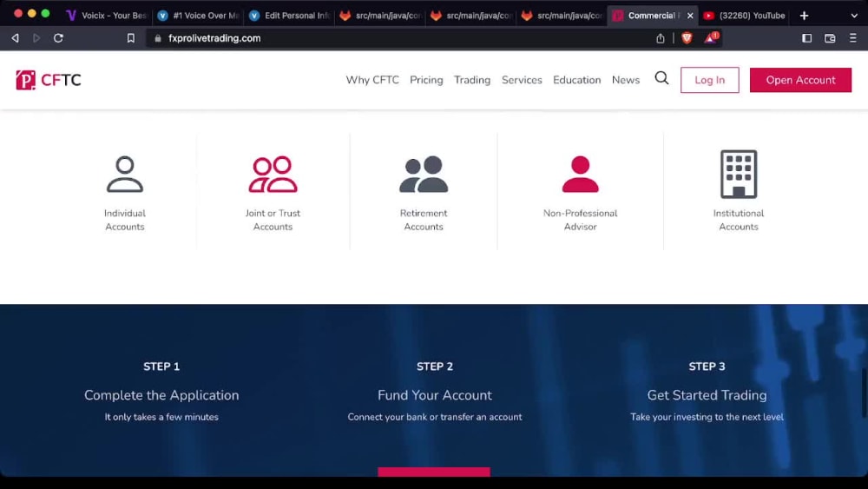Click the Individual Accounts label
The height and width of the screenshot is (489, 868).
pos(125,220)
